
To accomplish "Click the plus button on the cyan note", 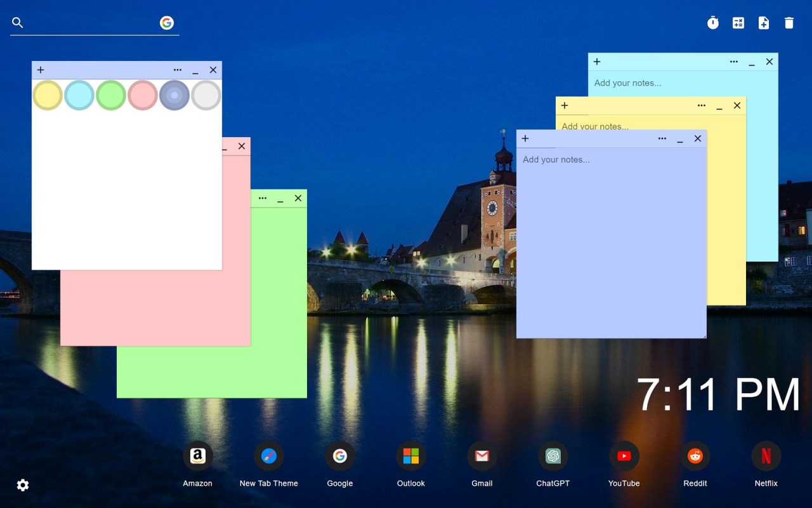I will pos(597,62).
